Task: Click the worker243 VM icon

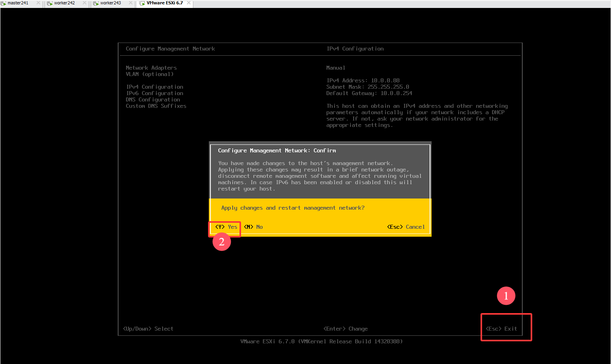Action: 96,3
